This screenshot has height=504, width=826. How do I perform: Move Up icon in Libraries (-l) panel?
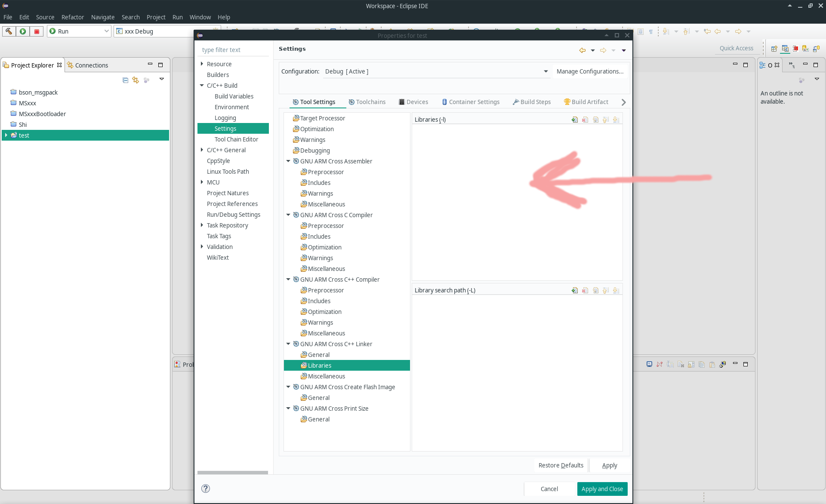click(x=606, y=120)
